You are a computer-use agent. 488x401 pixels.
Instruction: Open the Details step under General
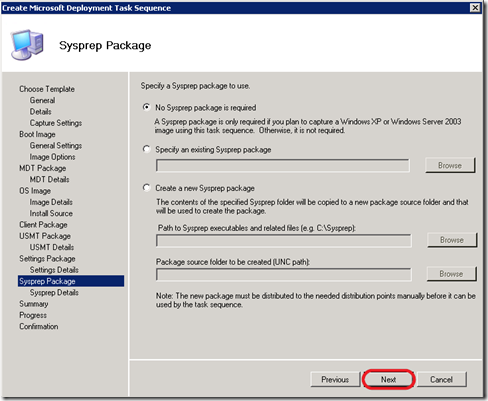click(40, 112)
